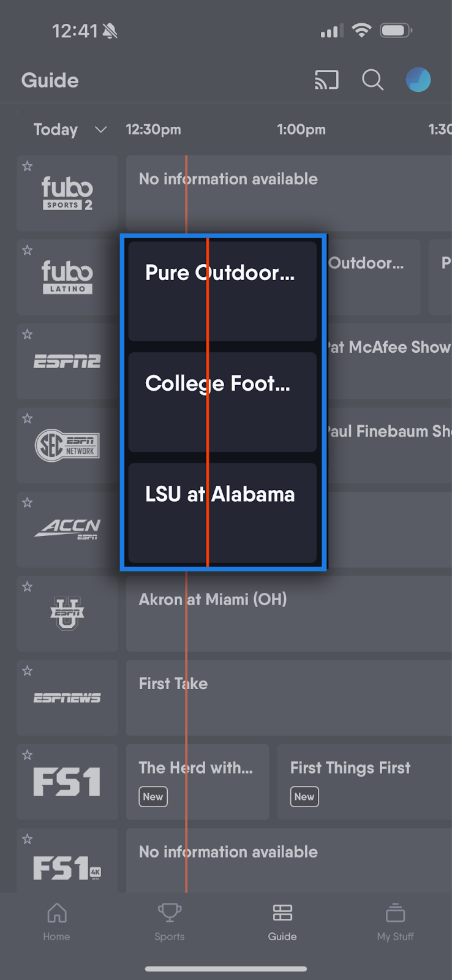The height and width of the screenshot is (980, 452).
Task: Select the Fubo Sports 2 channel logo
Action: point(67,194)
